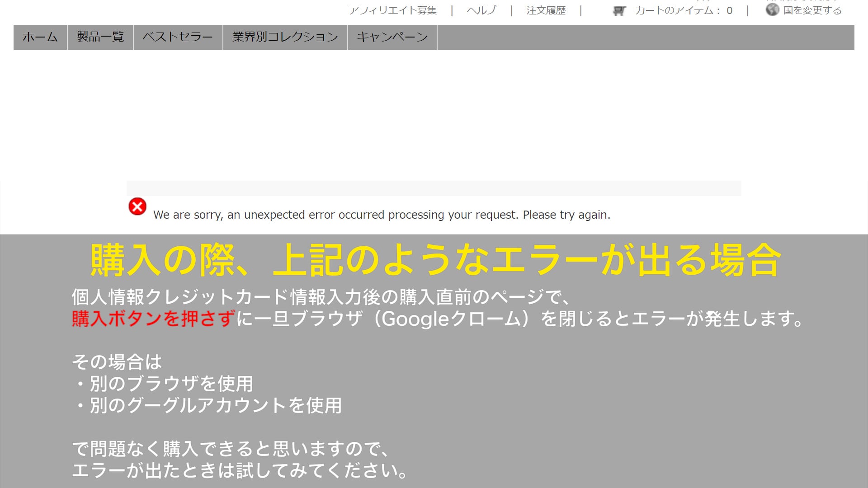
Task: View 注文履歴 order history
Action: (x=546, y=10)
